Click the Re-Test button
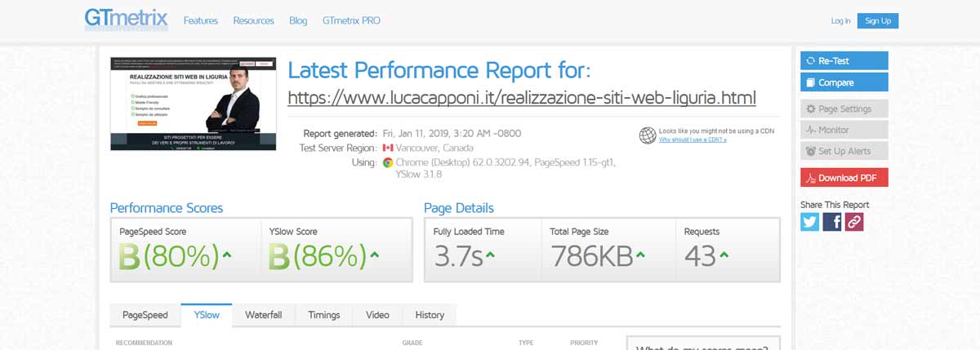980x350 pixels. pos(844,60)
